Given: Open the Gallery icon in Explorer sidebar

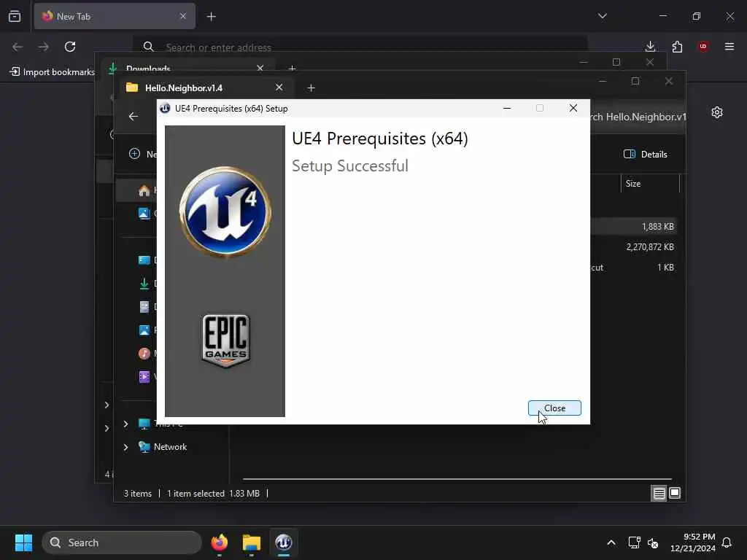Looking at the screenshot, I should (144, 214).
